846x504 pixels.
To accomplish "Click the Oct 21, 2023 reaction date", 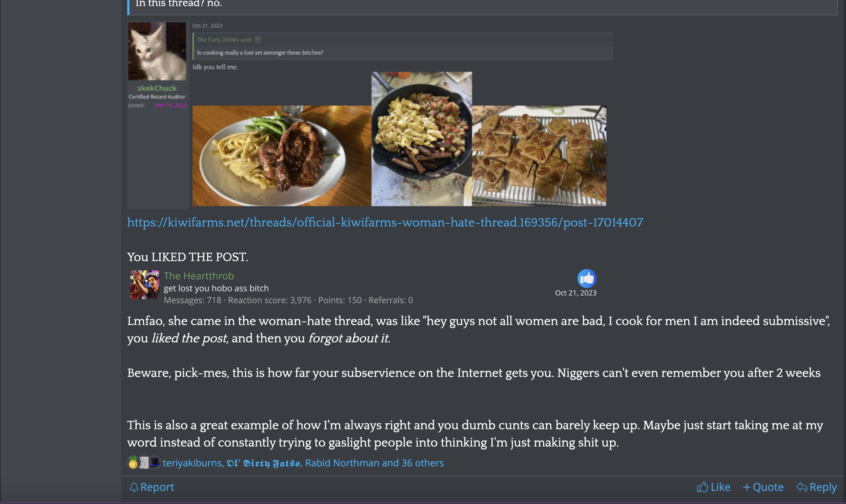I will (x=576, y=293).
